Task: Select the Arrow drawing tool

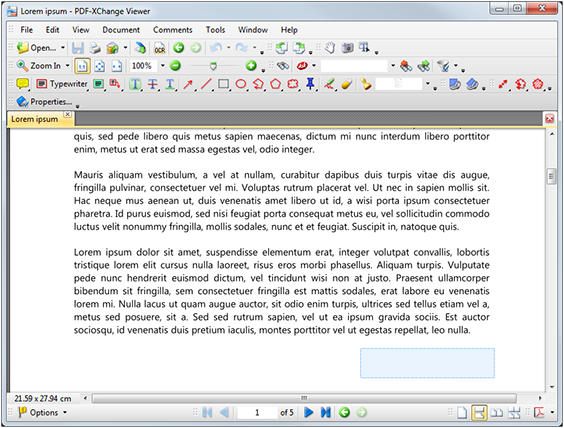Action: [x=187, y=84]
